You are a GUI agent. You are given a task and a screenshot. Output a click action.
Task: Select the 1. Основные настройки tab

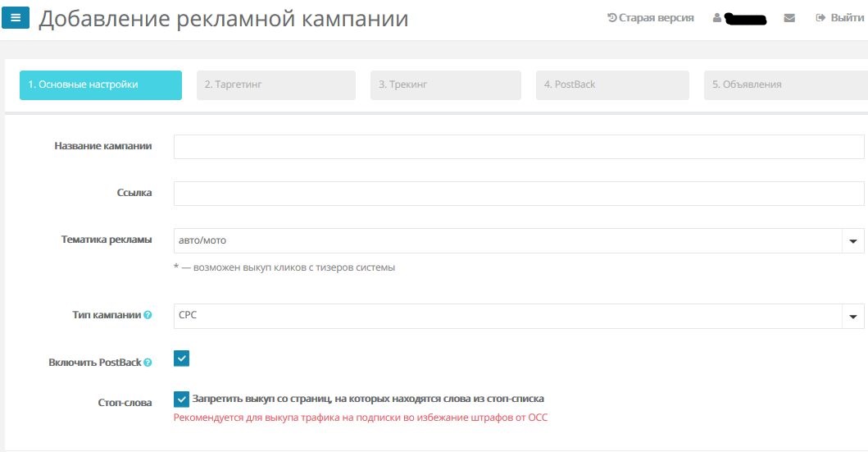tap(101, 84)
